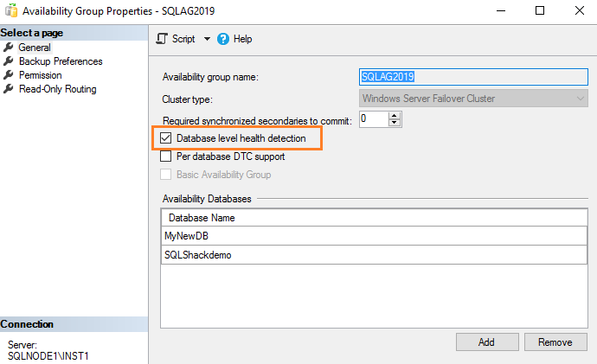
Task: Open the Script dropdown arrow
Action: click(x=207, y=39)
